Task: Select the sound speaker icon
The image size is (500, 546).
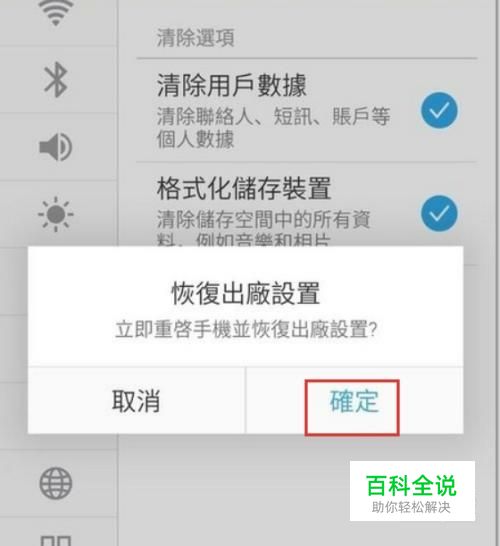Action: (x=56, y=147)
